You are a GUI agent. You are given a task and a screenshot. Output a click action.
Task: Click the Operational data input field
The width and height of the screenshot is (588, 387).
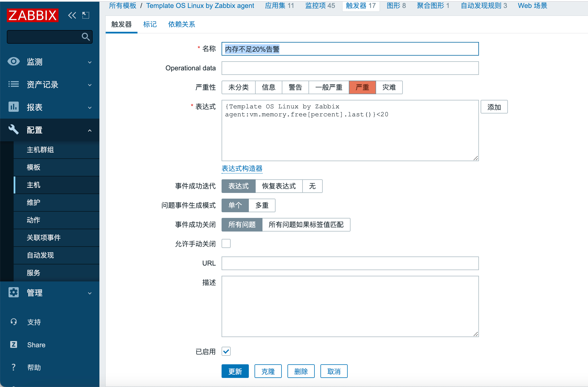tap(350, 68)
